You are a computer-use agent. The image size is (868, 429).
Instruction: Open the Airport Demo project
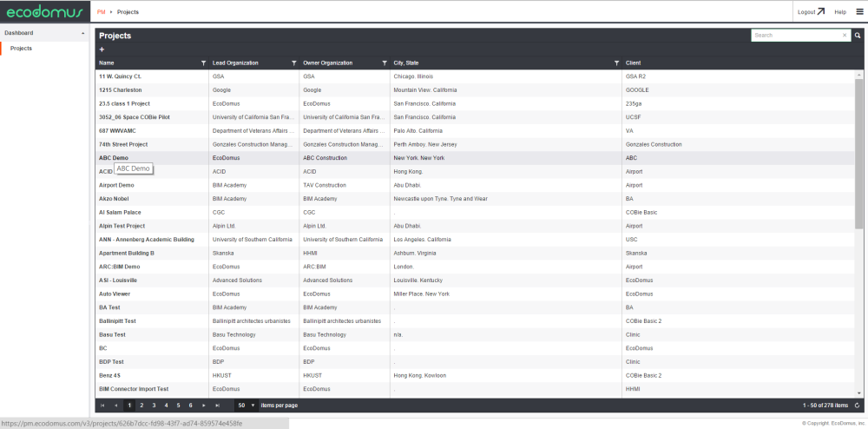(x=116, y=185)
